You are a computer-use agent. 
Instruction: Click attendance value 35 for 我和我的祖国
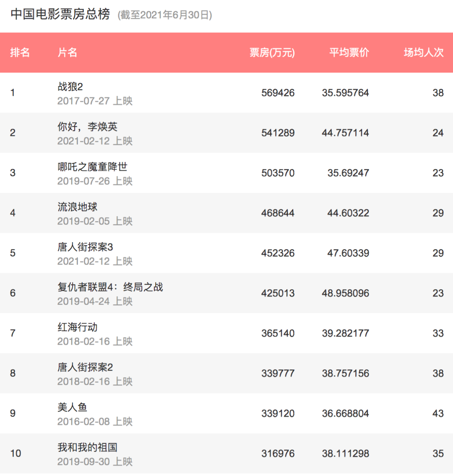pyautogui.click(x=438, y=453)
